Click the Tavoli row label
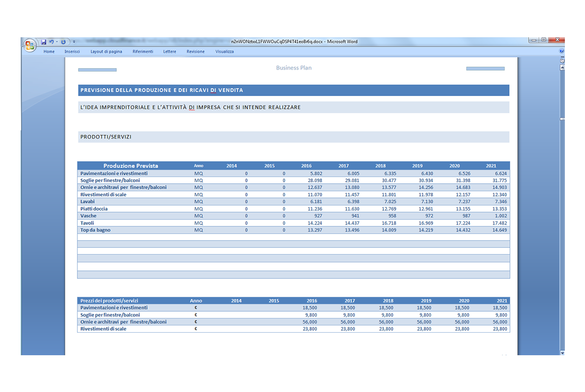The image size is (585, 392). pyautogui.click(x=87, y=223)
